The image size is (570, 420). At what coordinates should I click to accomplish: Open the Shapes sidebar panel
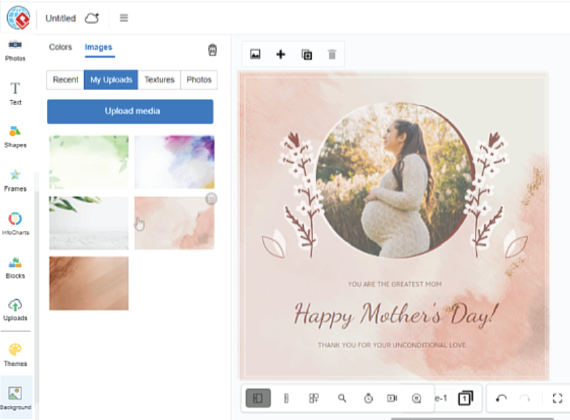15,137
